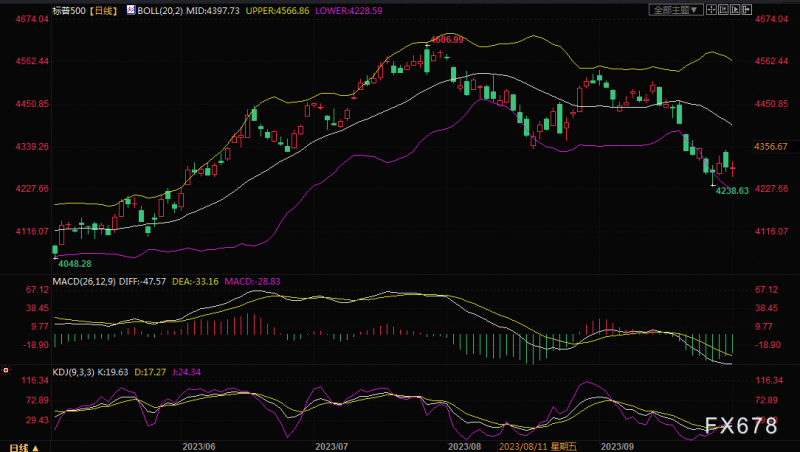Image resolution: width=800 pixels, height=452 pixels.
Task: Click the 2023/08/11 星期五 date marker
Action: pyautogui.click(x=538, y=447)
